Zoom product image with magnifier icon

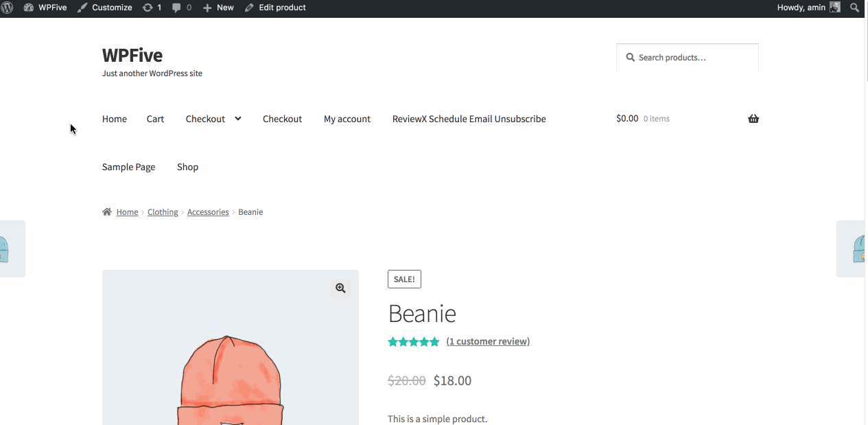coord(340,288)
